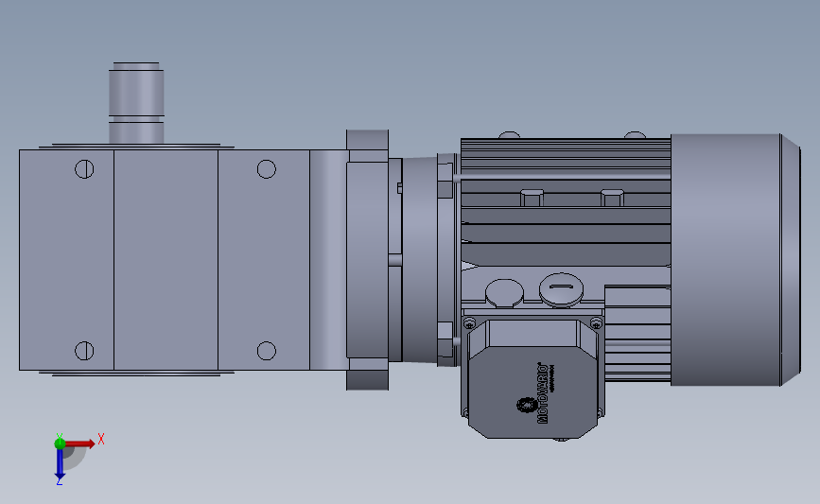Viewport: 820px width, 504px height.
Task: Click the green Y axis ball of the triad
Action: point(60,443)
